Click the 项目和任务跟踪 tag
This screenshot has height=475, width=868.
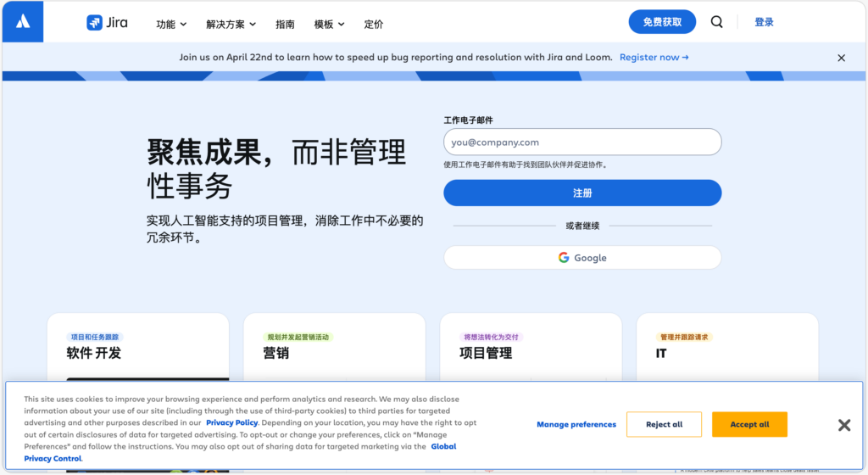click(95, 337)
